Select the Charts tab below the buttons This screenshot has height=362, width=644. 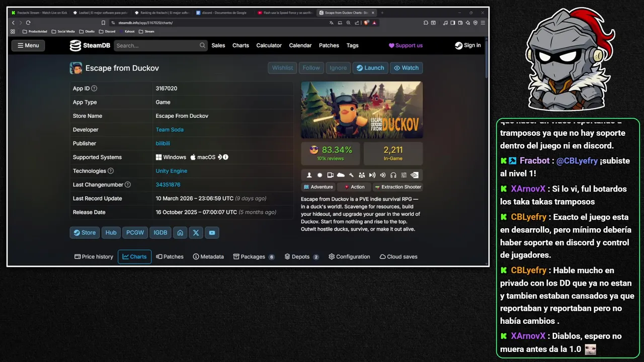134,256
